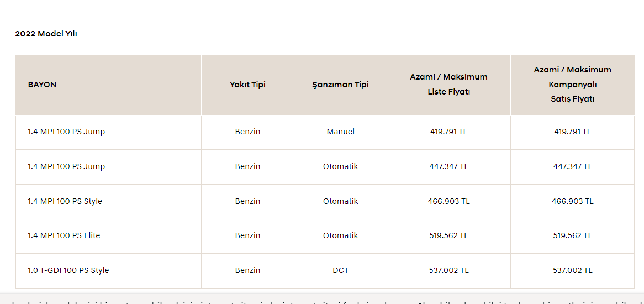The height and width of the screenshot is (304, 644).
Task: Click the "Manuel" transmission cell
Action: click(340, 132)
